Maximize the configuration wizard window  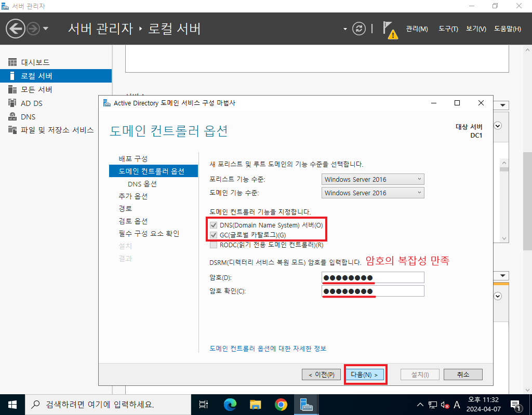coord(457,103)
